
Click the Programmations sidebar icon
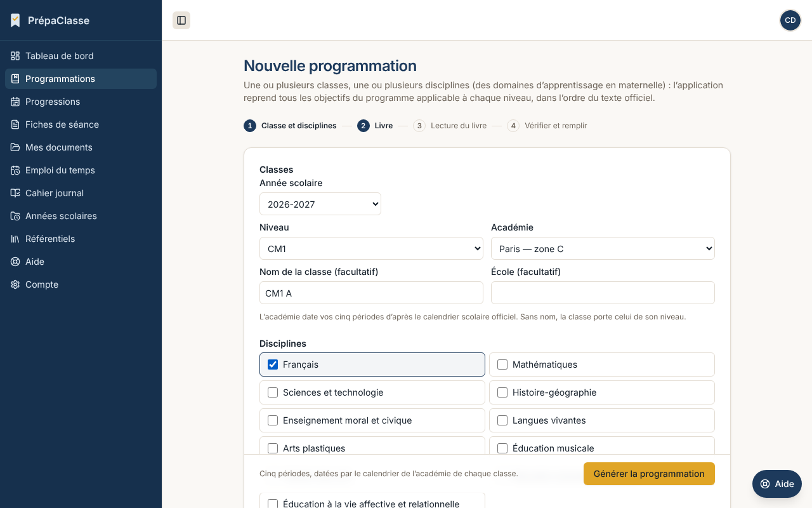click(15, 79)
